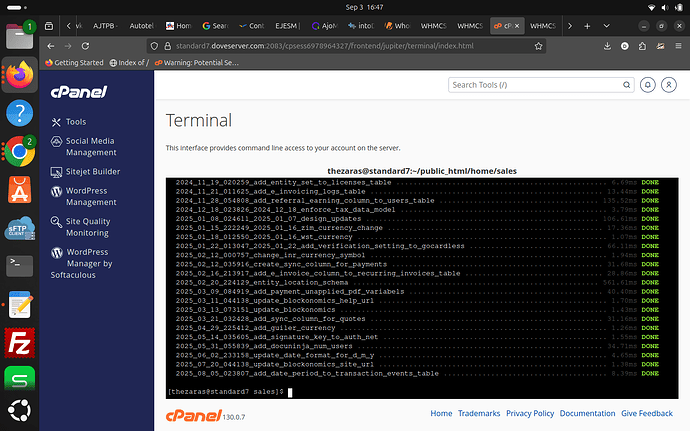Switch to the AjoM tab
Screen dimensions: 690x431
(324, 26)
